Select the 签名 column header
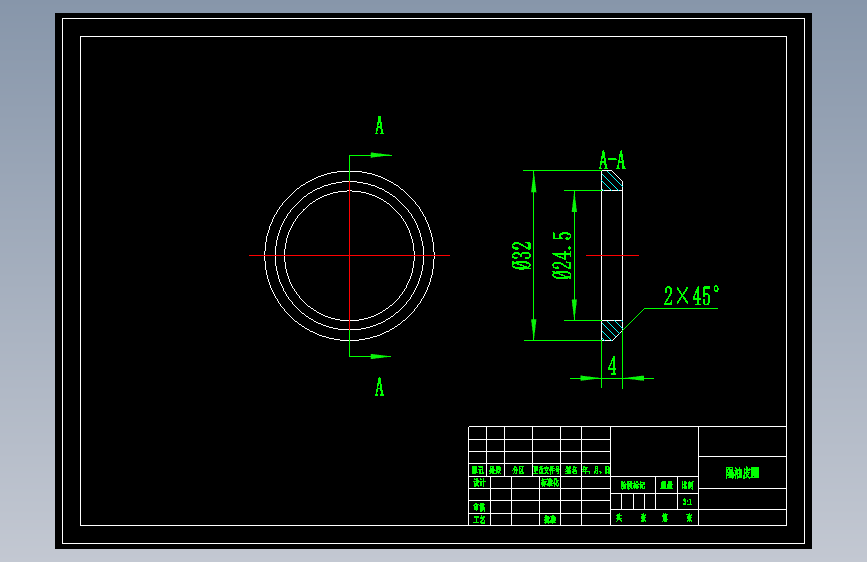867x562 pixels. click(571, 470)
